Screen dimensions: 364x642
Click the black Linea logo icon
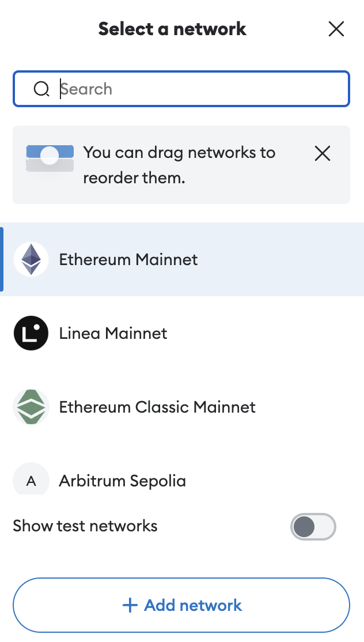[31, 333]
